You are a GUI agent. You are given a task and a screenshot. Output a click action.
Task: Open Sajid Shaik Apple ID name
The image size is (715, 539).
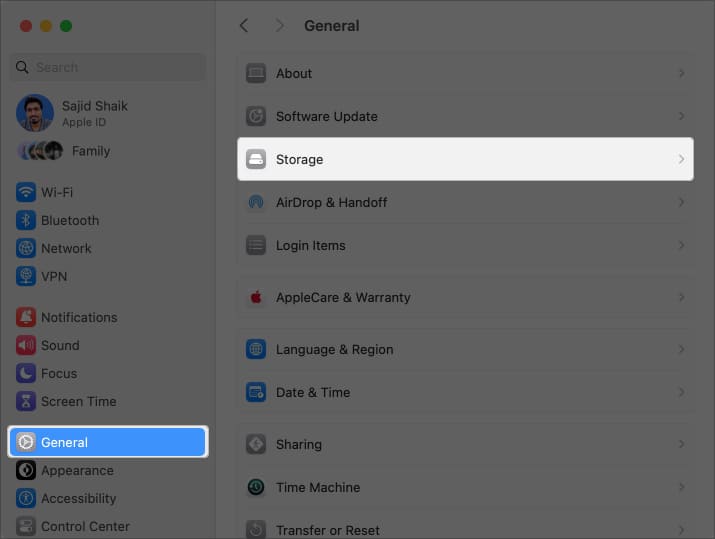click(x=95, y=106)
